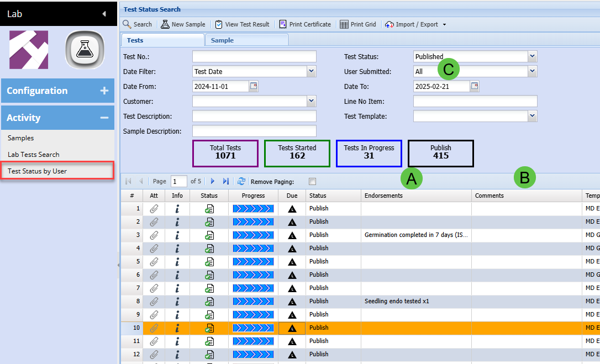Expand the Date Filter dropdown
This screenshot has width=600, height=364.
coord(311,71)
